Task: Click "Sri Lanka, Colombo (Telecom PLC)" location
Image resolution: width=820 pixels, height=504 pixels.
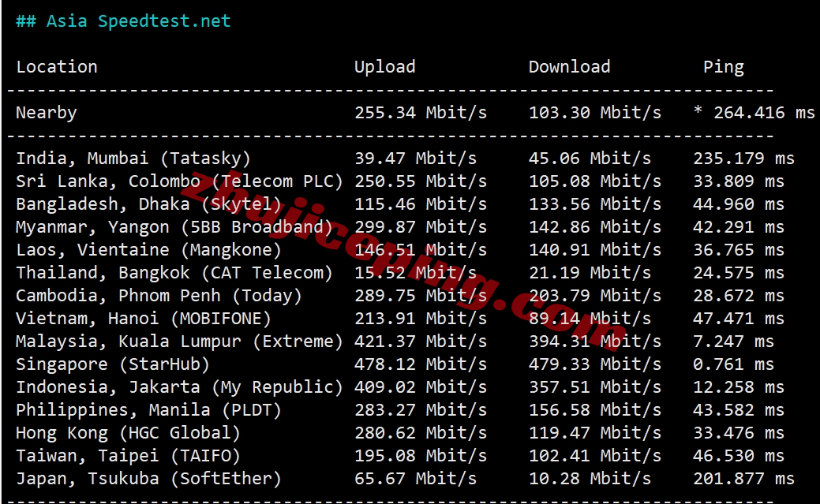Action: point(179,181)
